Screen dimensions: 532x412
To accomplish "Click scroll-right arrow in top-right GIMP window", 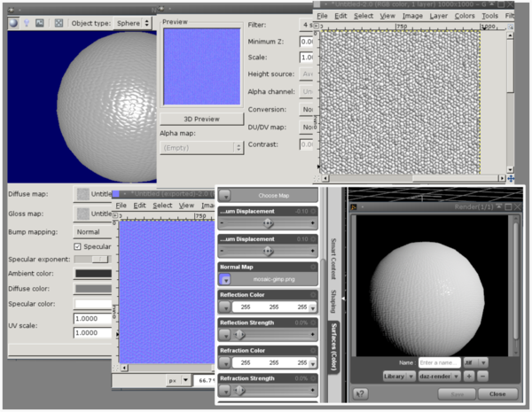I will 502,178.
